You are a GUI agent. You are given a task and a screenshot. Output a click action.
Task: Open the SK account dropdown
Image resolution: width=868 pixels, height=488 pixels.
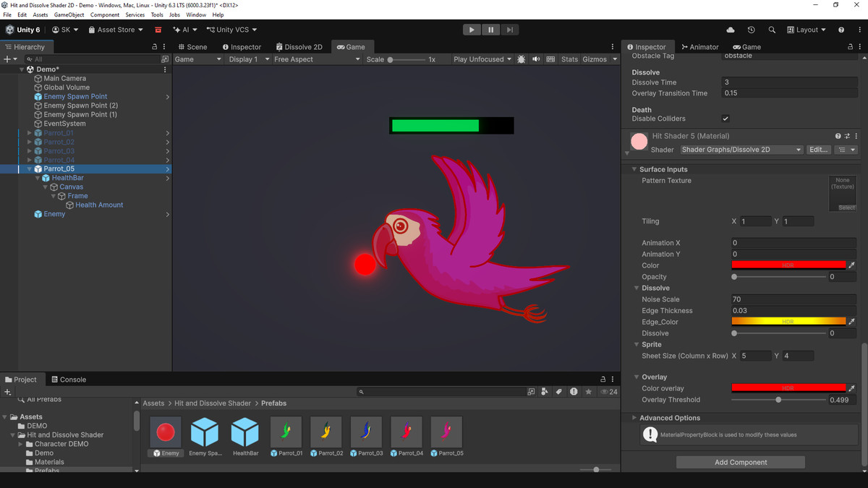(x=65, y=30)
